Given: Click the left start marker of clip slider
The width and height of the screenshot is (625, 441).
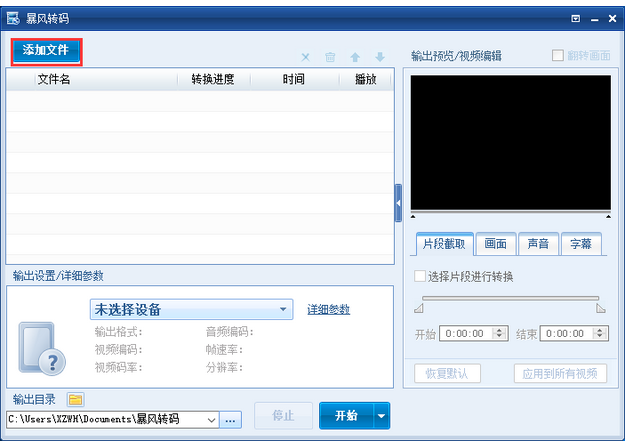Looking at the screenshot, I should pyautogui.click(x=419, y=308).
